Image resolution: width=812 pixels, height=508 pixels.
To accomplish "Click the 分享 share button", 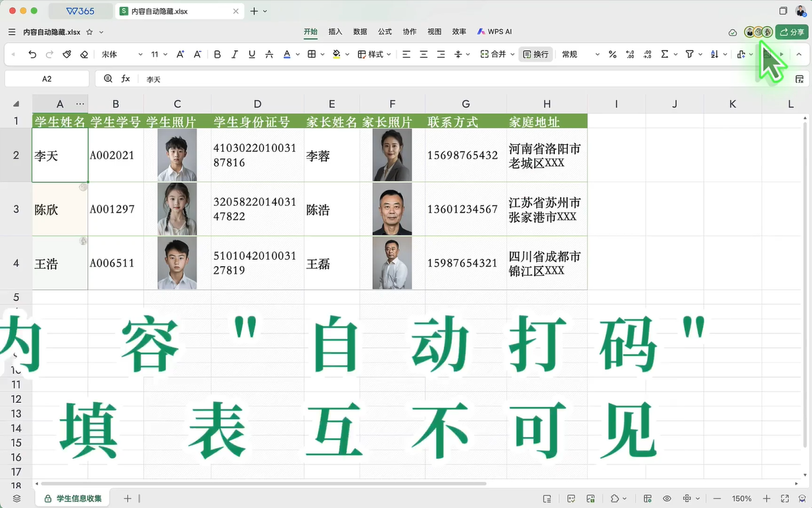I will click(x=792, y=32).
